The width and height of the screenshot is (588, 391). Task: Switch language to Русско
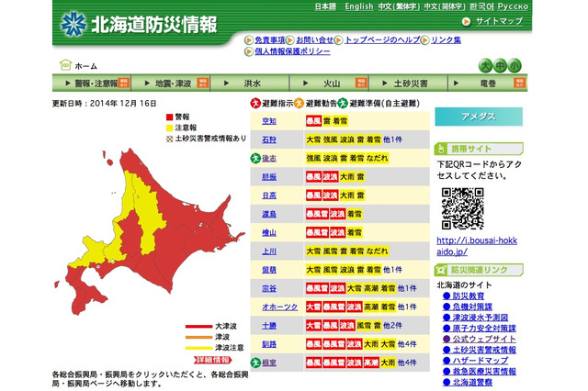513,6
